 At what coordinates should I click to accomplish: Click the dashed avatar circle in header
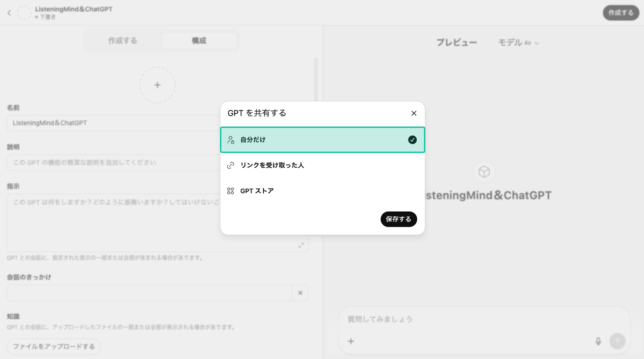click(x=24, y=13)
